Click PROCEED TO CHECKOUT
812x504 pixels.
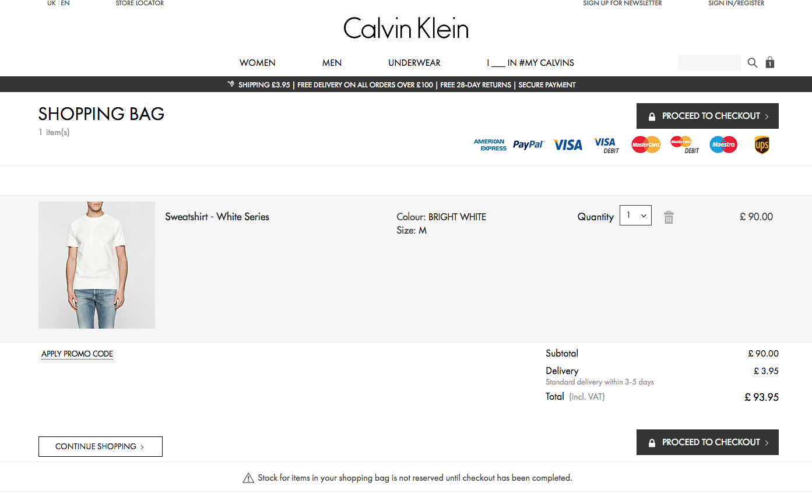[707, 115]
